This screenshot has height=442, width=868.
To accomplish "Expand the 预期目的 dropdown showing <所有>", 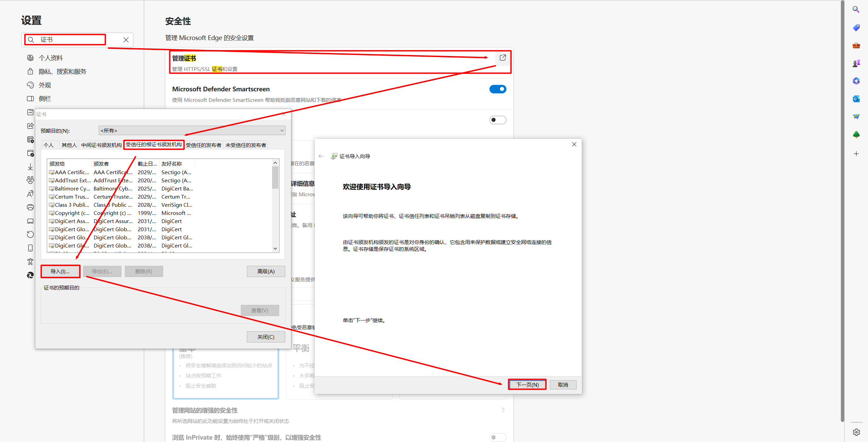I will tap(192, 130).
